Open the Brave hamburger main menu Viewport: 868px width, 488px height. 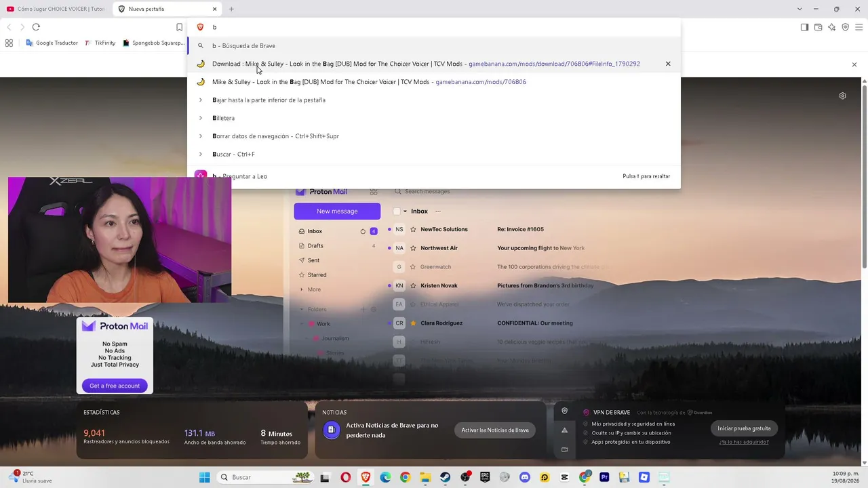pyautogui.click(x=859, y=27)
